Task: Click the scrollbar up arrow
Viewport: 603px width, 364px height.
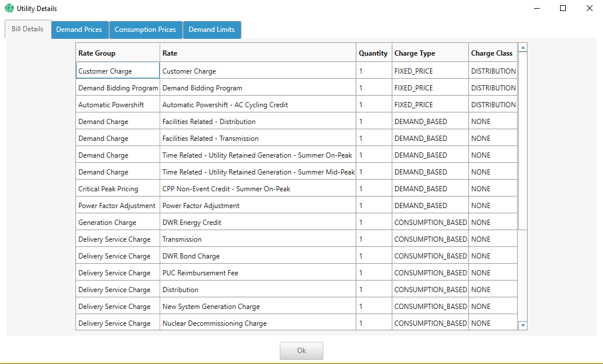Action: (x=523, y=47)
